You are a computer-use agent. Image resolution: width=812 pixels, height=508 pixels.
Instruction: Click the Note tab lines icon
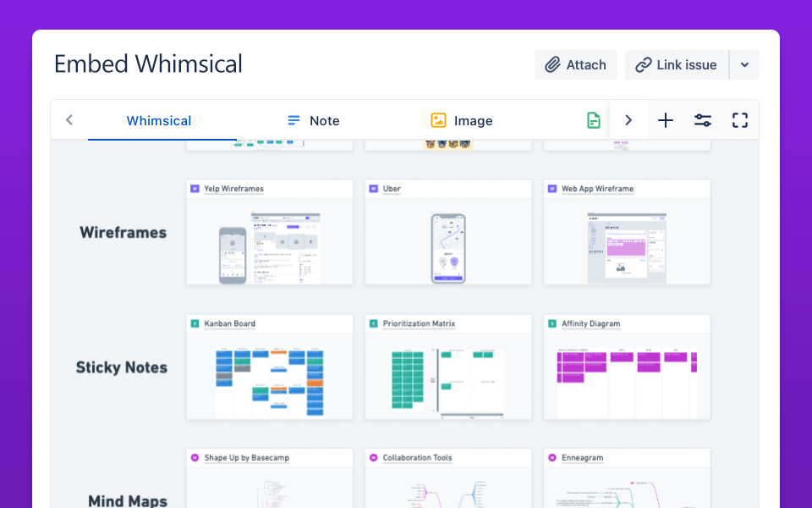(x=294, y=121)
